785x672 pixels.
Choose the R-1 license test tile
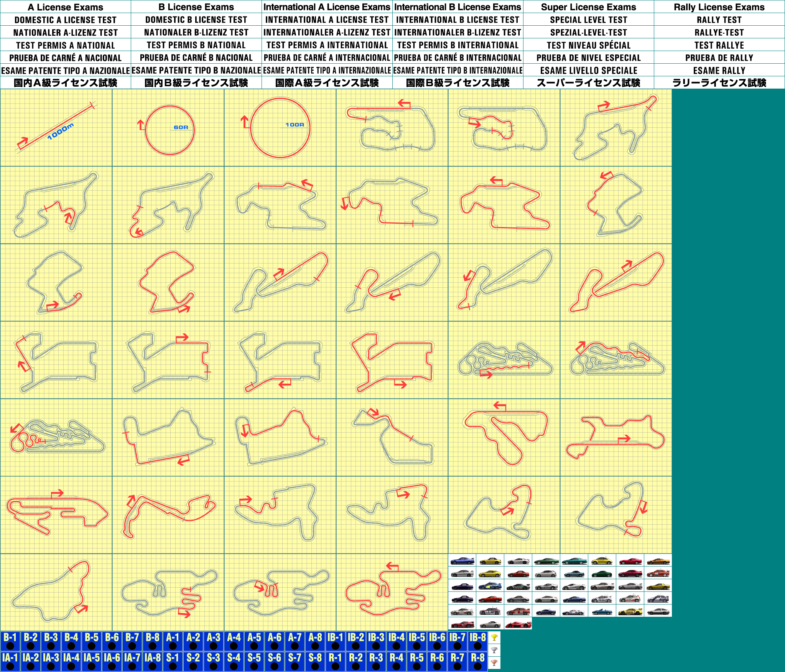tap(335, 662)
